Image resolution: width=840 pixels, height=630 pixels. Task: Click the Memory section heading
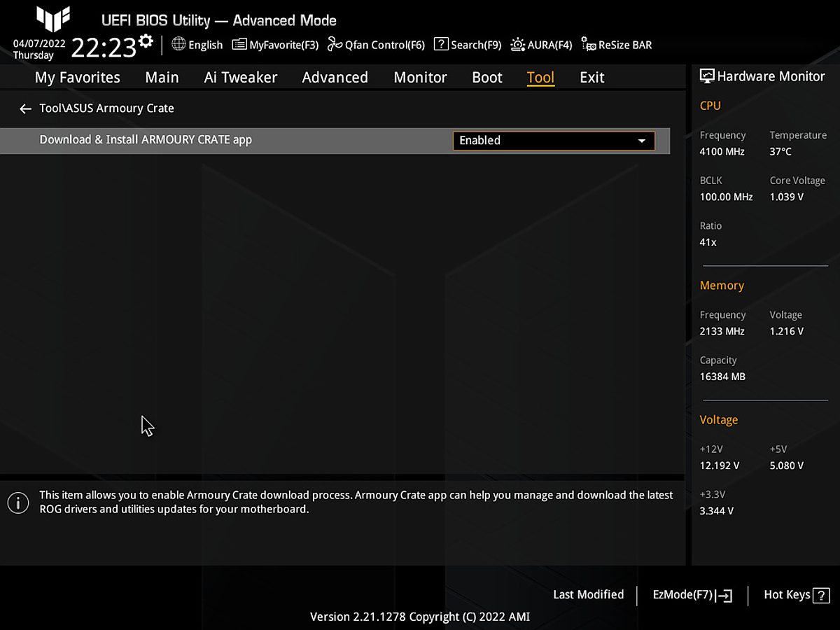[722, 286]
